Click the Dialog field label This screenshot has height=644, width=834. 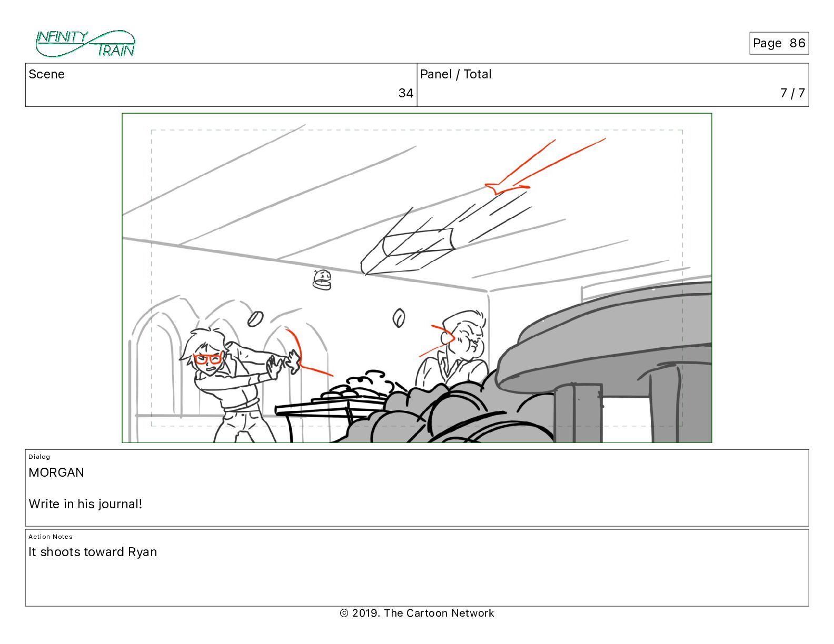(x=39, y=457)
